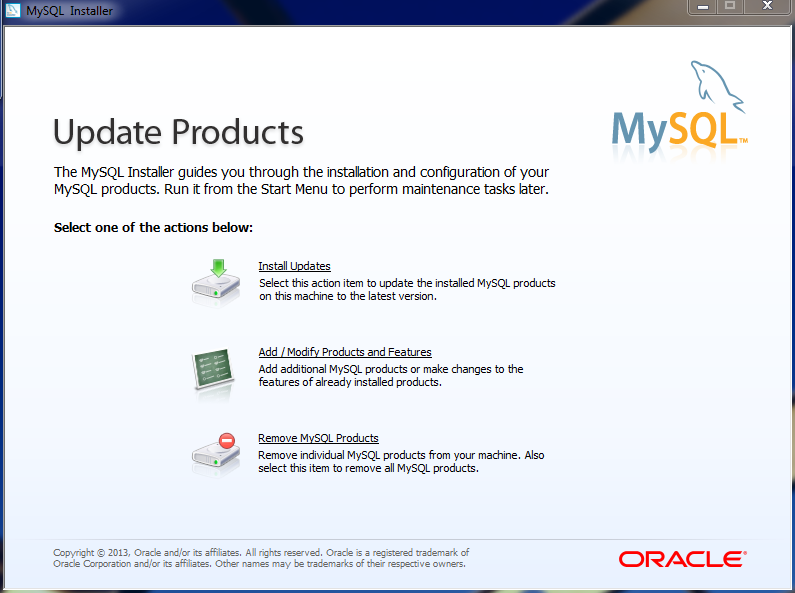The height and width of the screenshot is (593, 795).
Task: Click the Update Products heading
Action: [178, 132]
